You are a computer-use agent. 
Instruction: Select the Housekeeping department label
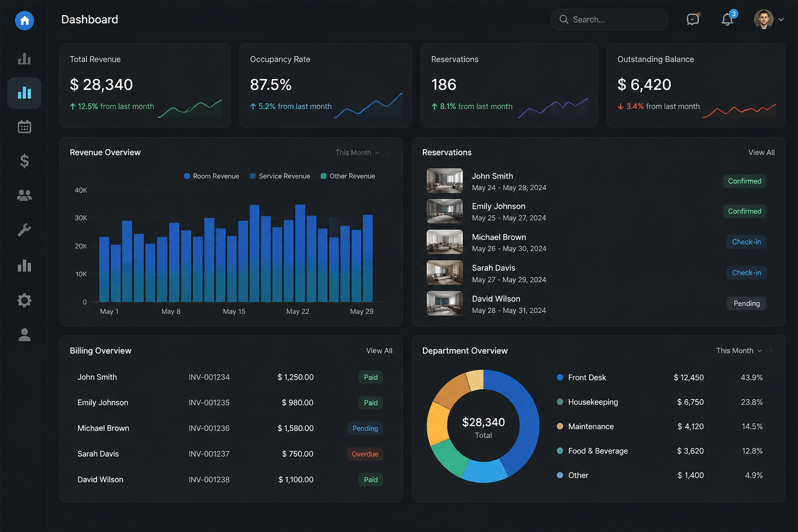(593, 402)
